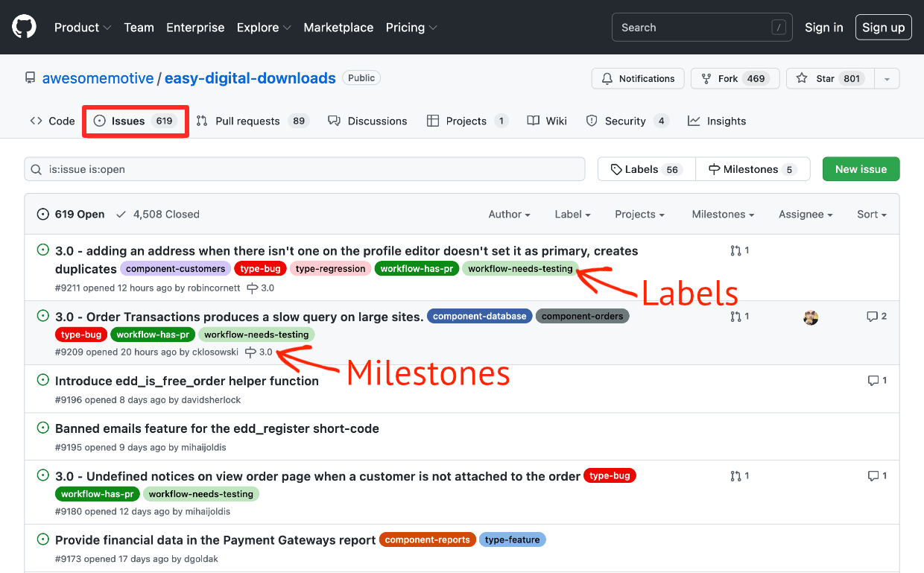
Task: Open the Assignee filter dropdown
Action: tap(806, 215)
